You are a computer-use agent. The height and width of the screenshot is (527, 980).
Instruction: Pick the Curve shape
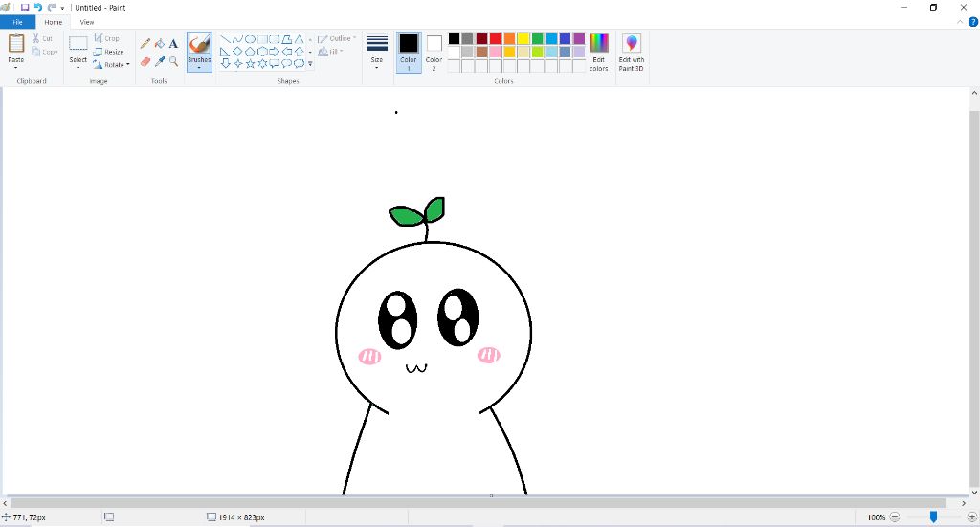click(x=237, y=39)
